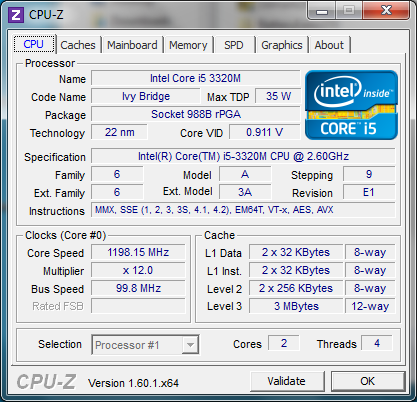Image resolution: width=417 pixels, height=402 pixels.
Task: Click the empty Rated FSB field
Action: 138,306
